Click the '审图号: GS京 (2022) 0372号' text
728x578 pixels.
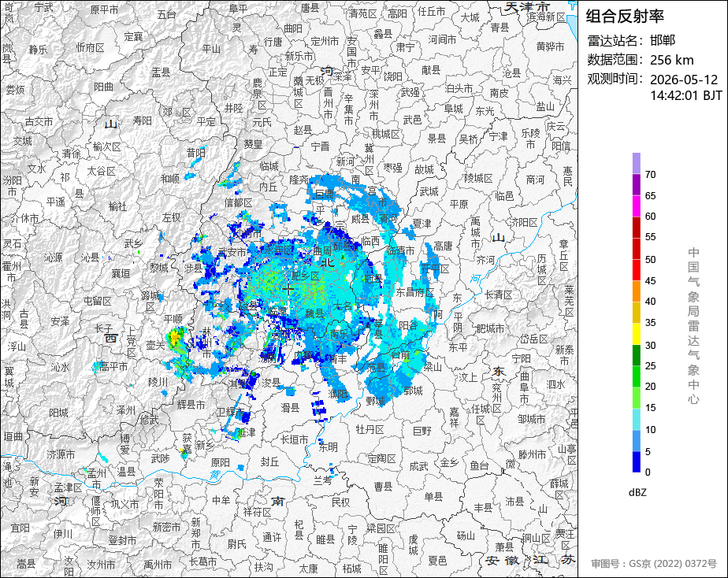(654, 563)
